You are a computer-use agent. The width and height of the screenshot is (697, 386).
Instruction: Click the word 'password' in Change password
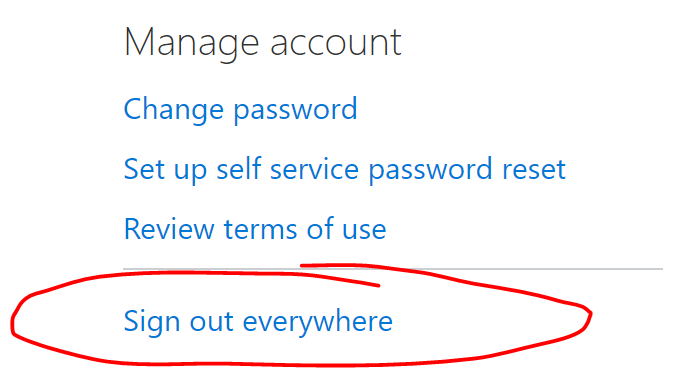(x=296, y=110)
